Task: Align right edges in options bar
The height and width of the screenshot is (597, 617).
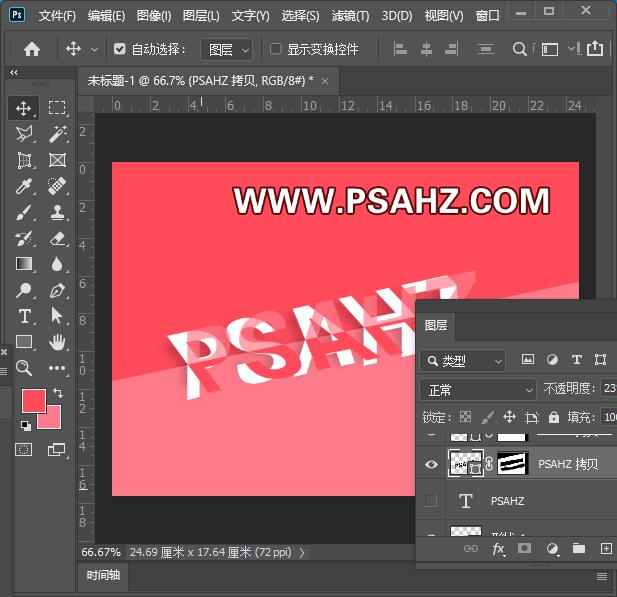Action: coord(451,49)
